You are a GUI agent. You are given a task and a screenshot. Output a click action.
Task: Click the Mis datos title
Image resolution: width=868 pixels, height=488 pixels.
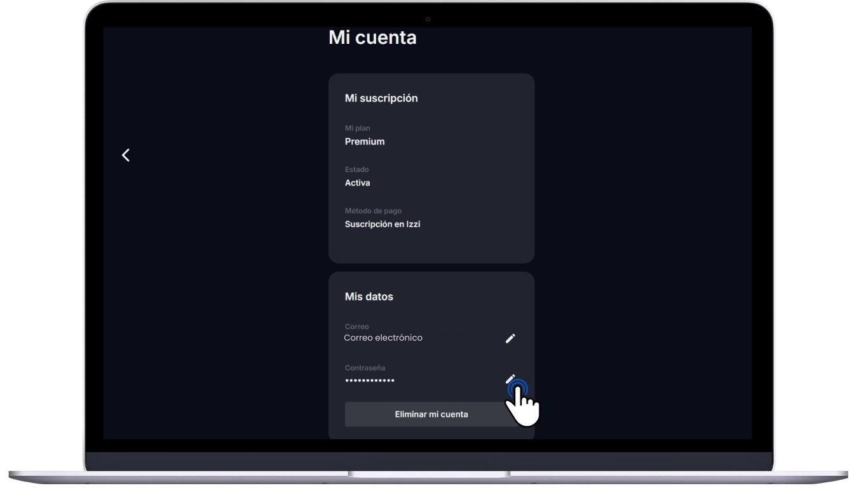369,297
